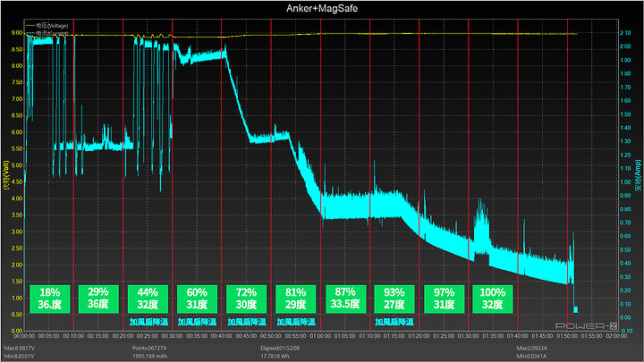
Task: Click the Points:067279 status value
Action: tap(149, 348)
